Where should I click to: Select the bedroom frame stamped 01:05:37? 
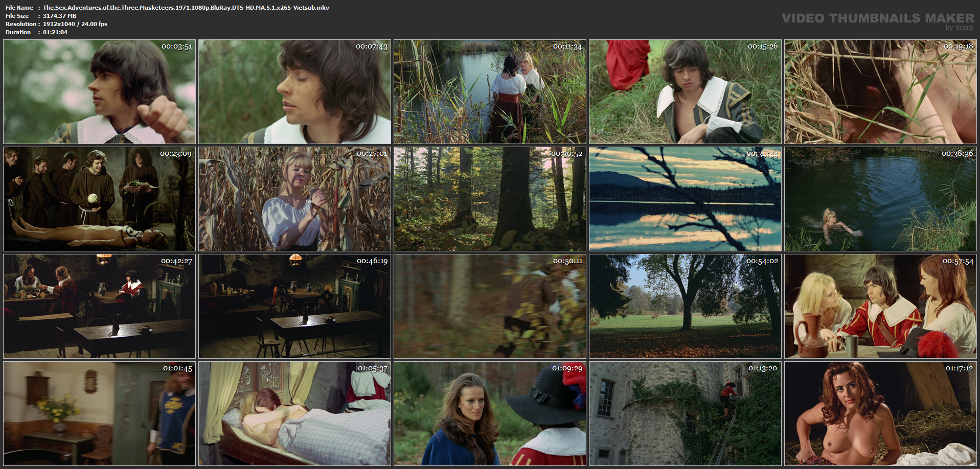[295, 414]
